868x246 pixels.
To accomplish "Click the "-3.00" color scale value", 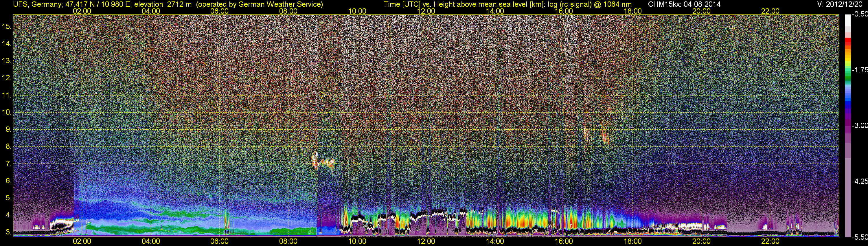I will tap(860, 125).
